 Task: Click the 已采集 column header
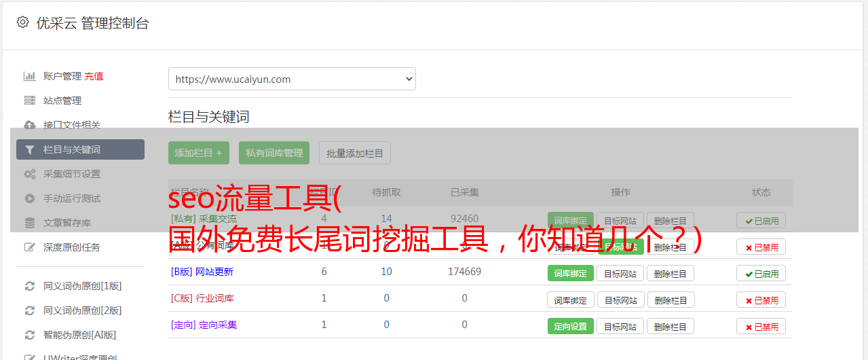[x=464, y=192]
